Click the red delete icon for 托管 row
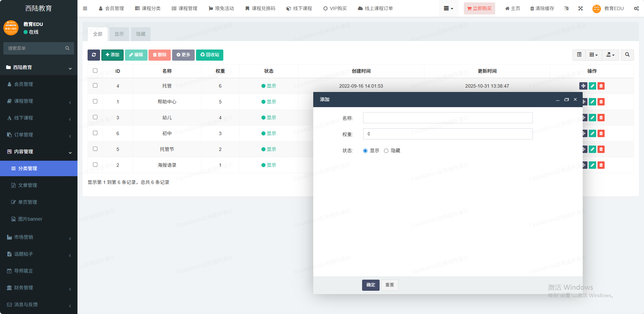The image size is (644, 314). point(601,86)
